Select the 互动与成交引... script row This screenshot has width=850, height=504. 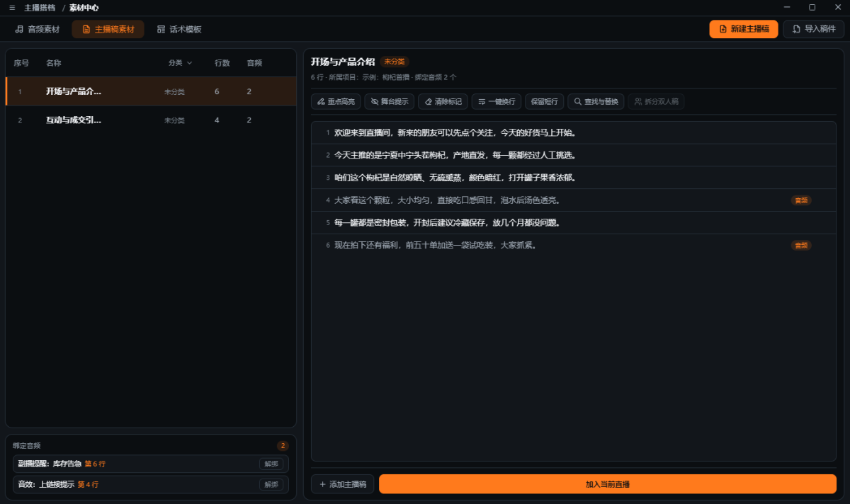point(151,120)
